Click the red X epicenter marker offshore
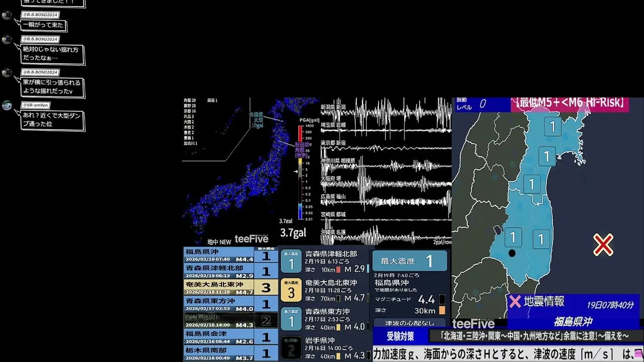Screen dimensions: 644x362 click(x=603, y=245)
